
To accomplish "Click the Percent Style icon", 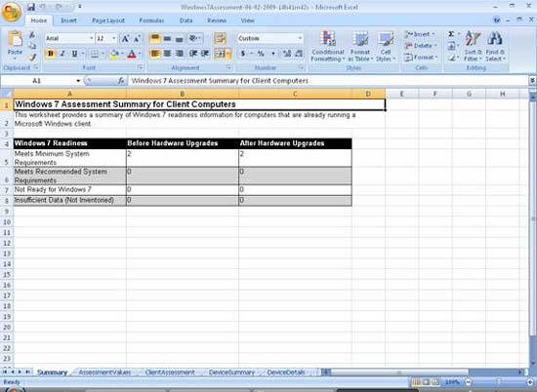I will pyautogui.click(x=261, y=54).
